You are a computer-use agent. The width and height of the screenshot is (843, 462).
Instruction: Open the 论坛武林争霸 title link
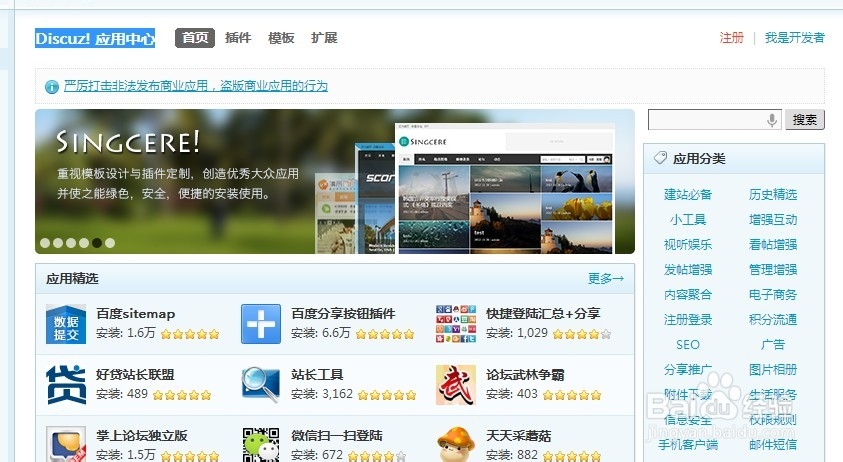(525, 374)
